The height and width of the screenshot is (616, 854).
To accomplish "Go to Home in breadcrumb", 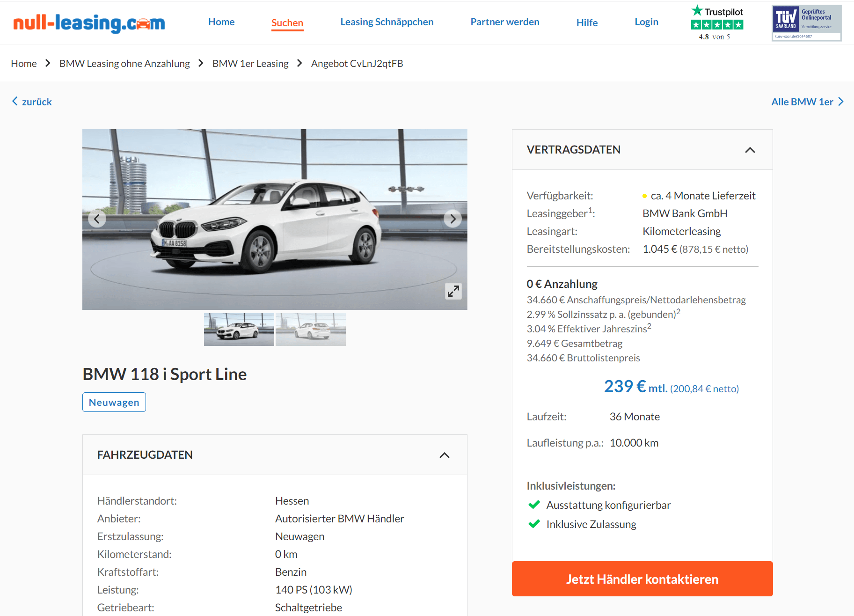I will click(24, 63).
